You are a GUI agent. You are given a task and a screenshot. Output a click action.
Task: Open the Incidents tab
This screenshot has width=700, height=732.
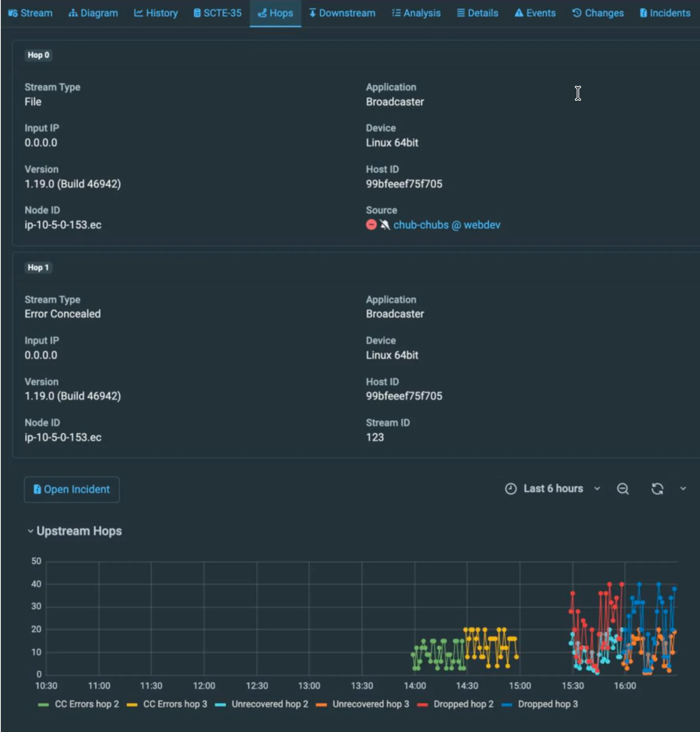click(665, 13)
